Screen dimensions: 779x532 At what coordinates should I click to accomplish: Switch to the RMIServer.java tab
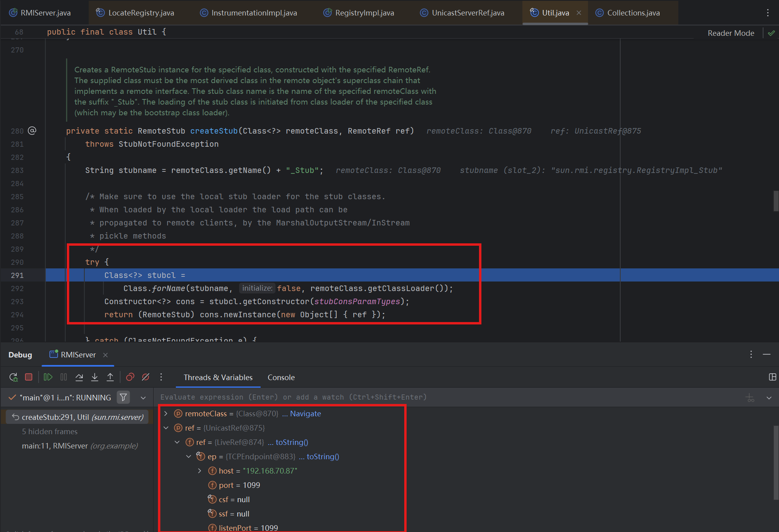point(40,13)
